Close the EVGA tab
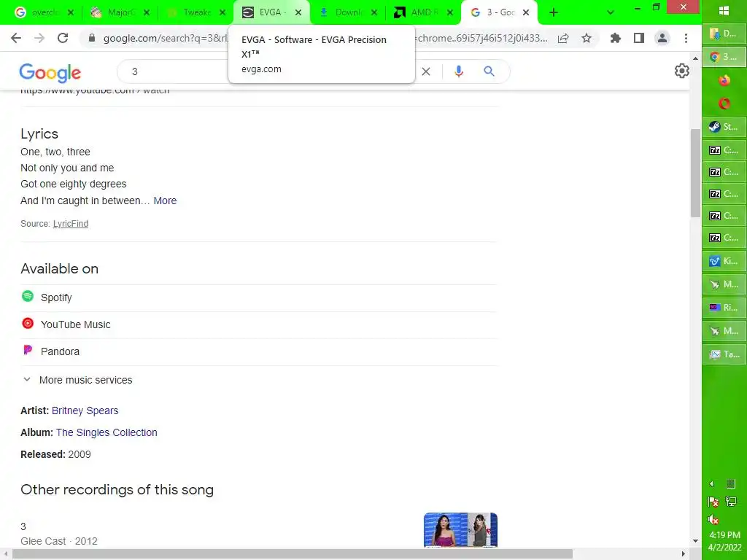This screenshot has height=560, width=747. 298,12
